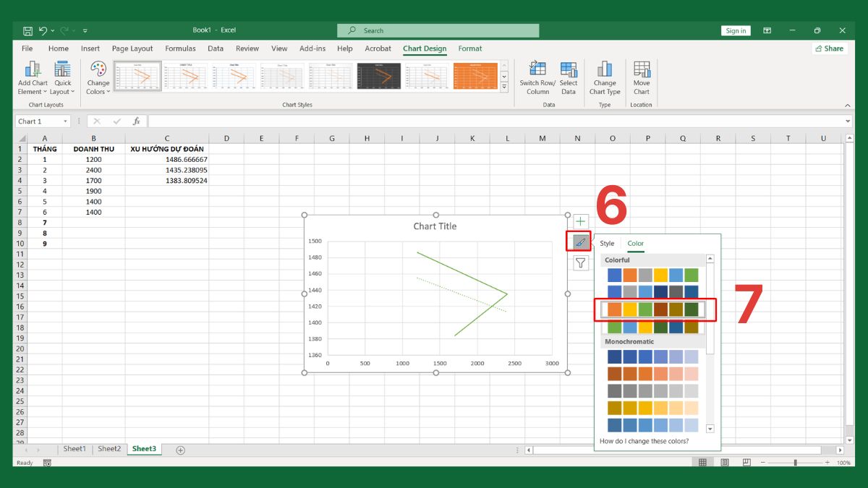Screen dimensions: 868x488
Task: Switch Row/Column of chart data
Action: [x=537, y=78]
